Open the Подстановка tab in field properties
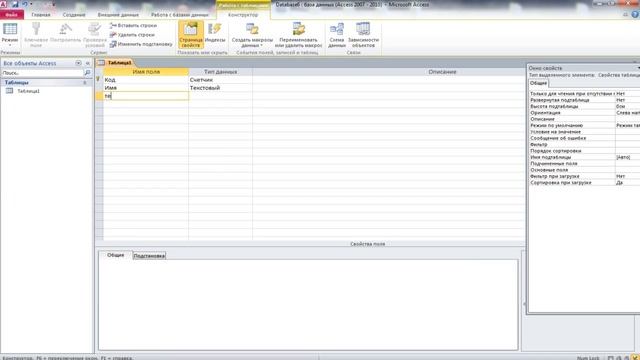This screenshot has height=360, width=640. click(149, 256)
